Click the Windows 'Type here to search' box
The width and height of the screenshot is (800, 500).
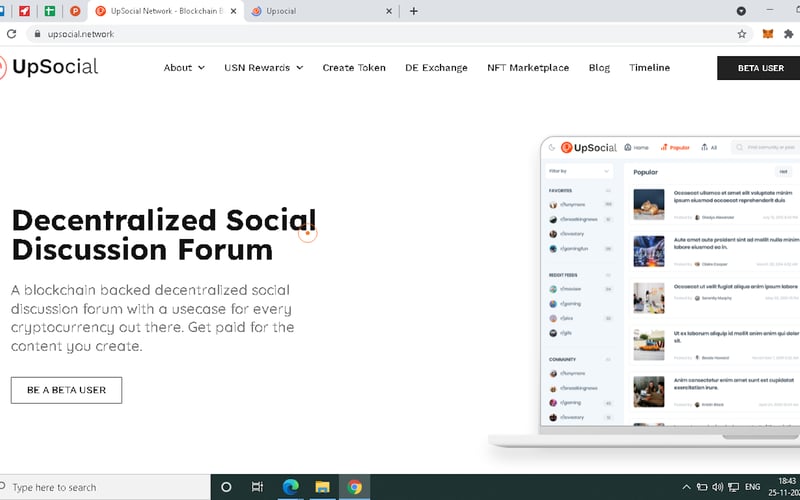pos(105,487)
